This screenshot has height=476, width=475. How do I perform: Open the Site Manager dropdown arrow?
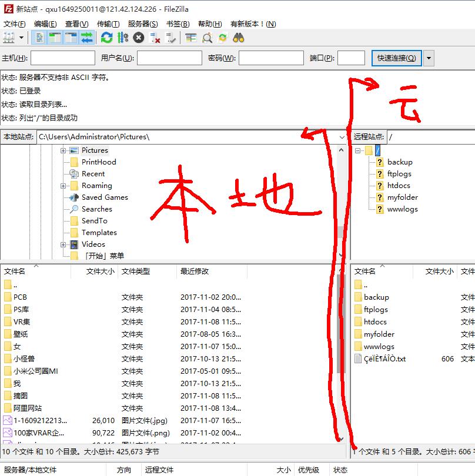click(19, 38)
